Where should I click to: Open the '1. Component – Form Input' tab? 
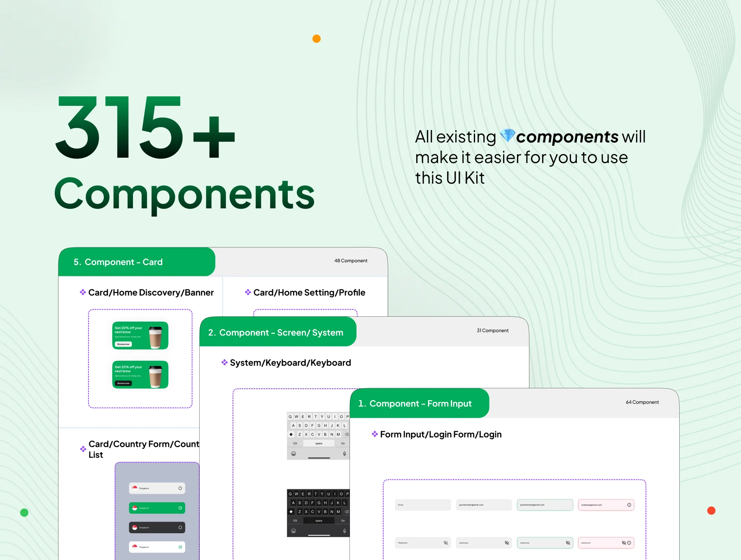tap(419, 403)
